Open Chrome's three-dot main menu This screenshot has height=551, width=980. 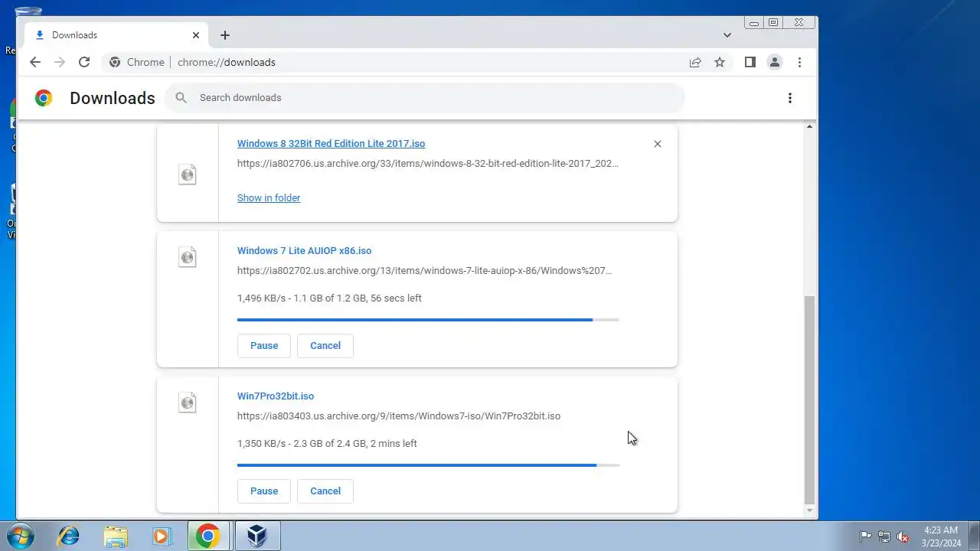coord(799,62)
